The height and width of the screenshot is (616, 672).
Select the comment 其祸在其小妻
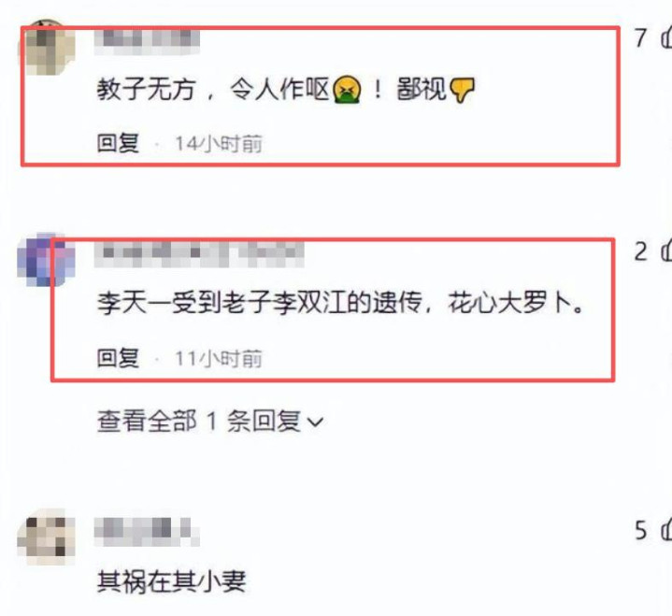tap(171, 581)
